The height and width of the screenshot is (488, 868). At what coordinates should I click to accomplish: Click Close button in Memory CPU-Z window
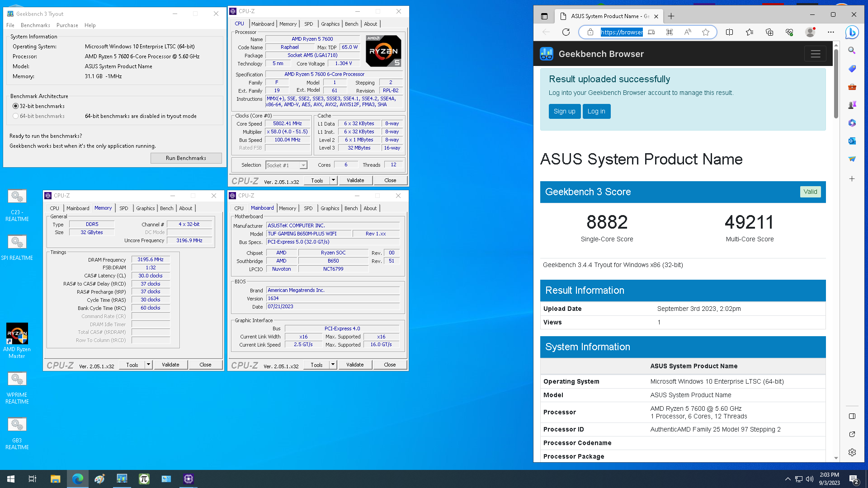[x=205, y=365]
